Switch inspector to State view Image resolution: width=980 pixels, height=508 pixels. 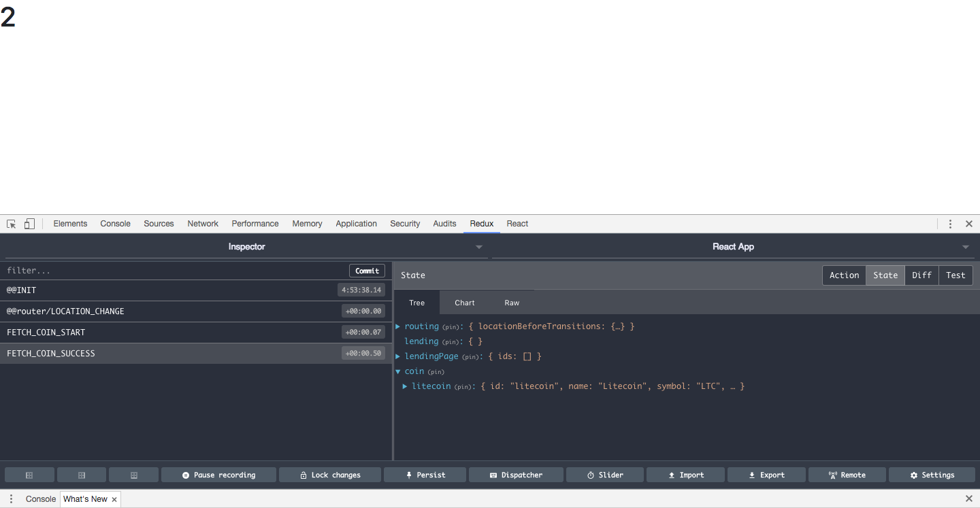(x=885, y=275)
